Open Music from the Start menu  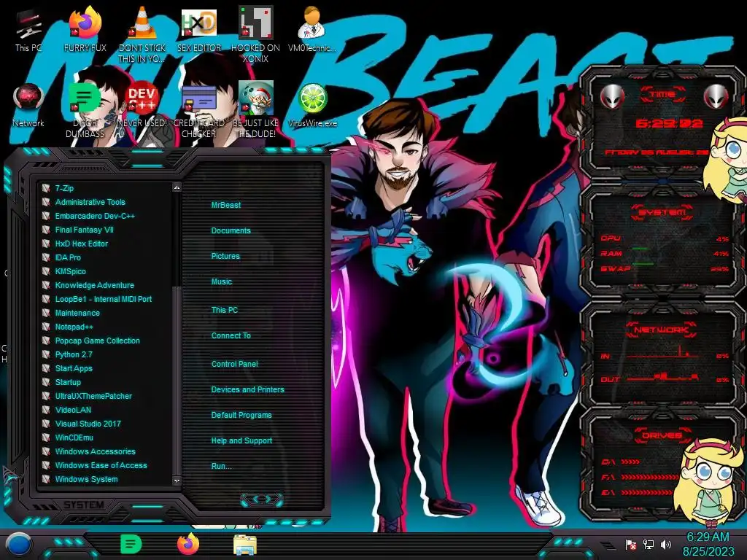(x=222, y=281)
